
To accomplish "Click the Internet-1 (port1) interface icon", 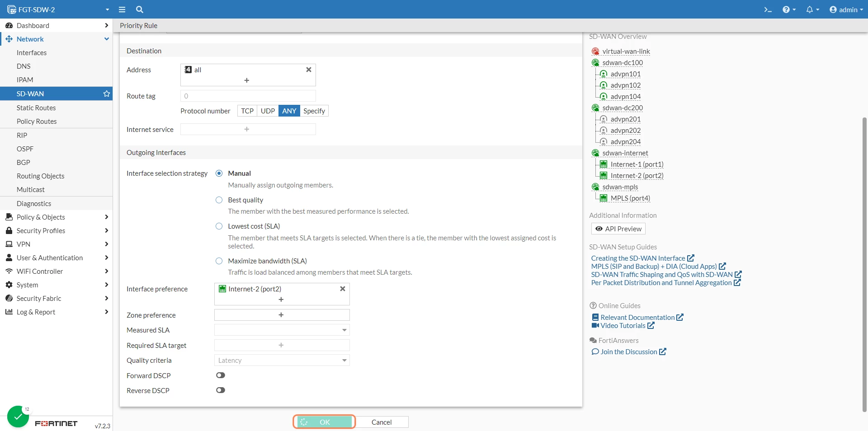I will tap(604, 164).
